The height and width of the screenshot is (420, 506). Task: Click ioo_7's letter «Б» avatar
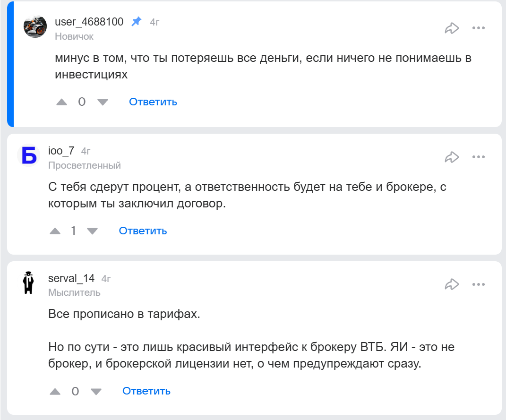[29, 156]
